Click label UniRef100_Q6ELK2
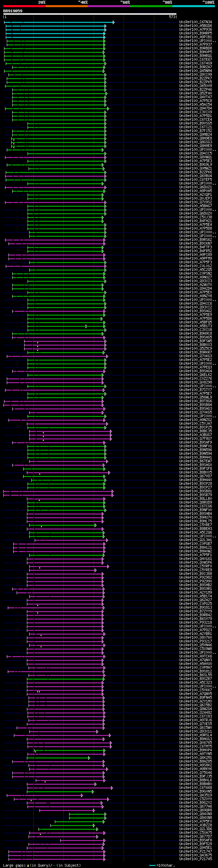 196,375
